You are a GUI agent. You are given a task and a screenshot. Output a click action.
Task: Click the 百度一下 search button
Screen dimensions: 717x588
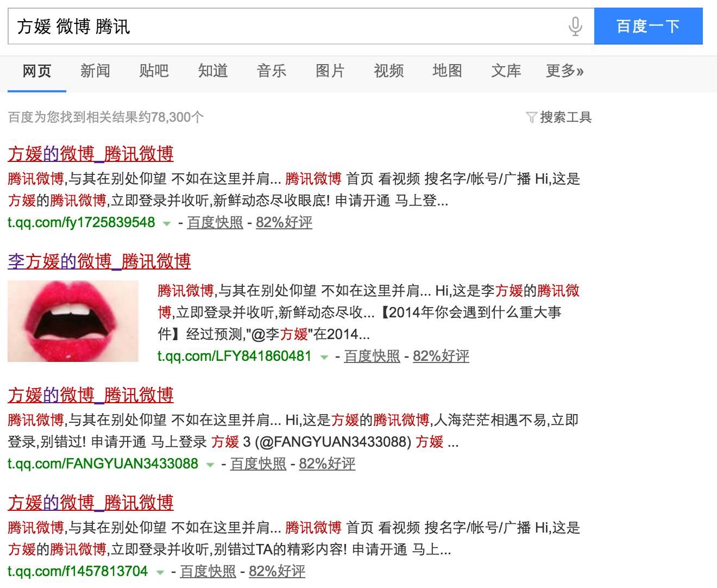click(x=648, y=26)
